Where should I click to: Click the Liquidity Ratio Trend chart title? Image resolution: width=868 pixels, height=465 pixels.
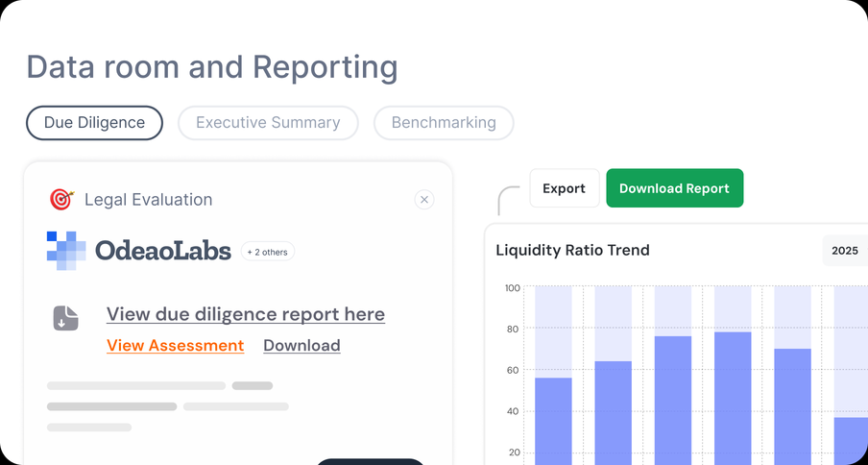572,250
